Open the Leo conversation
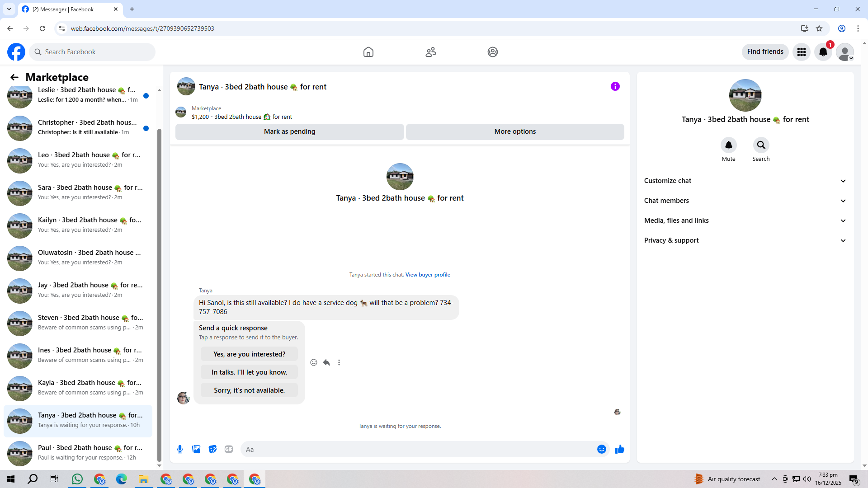Viewport: 868px width, 488px height. (x=78, y=161)
